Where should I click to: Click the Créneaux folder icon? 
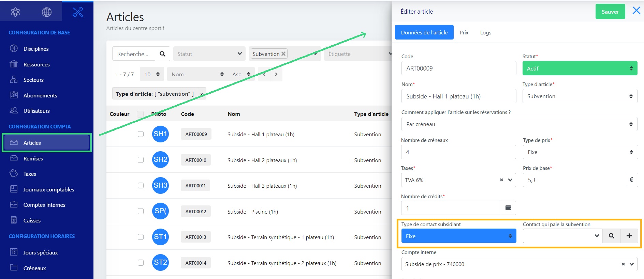[14, 267]
